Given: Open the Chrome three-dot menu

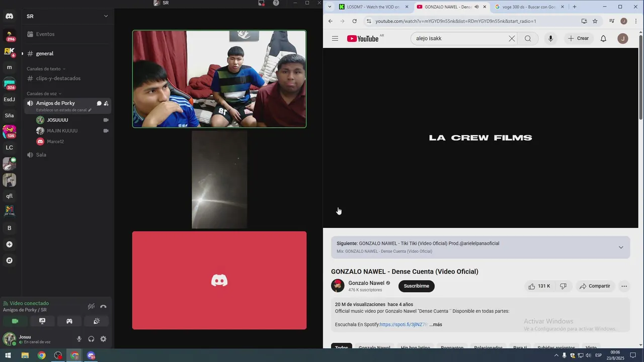Looking at the screenshot, I should pos(636,21).
